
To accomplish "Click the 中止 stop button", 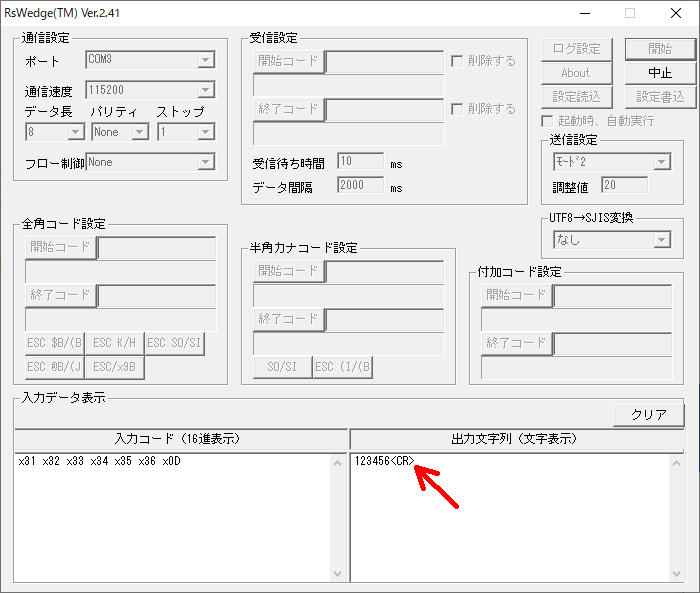I will [x=660, y=73].
